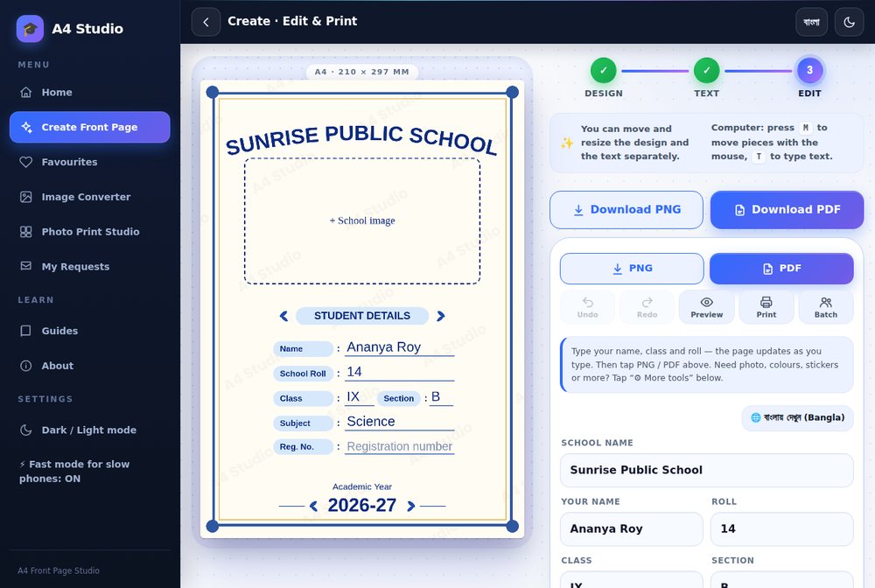Click the smaller PNG export button
Image resolution: width=875 pixels, height=588 pixels.
(632, 269)
